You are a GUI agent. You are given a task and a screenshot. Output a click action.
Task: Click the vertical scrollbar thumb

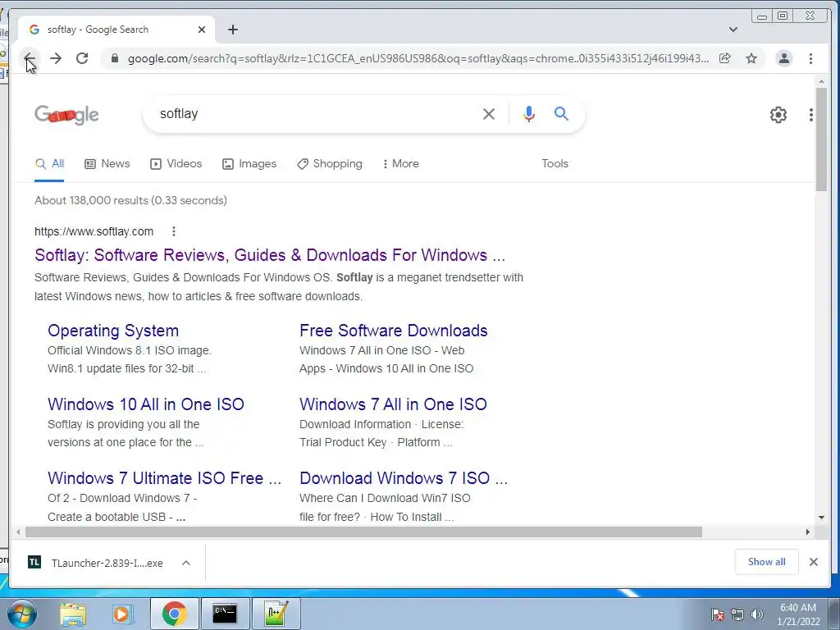tap(821, 139)
